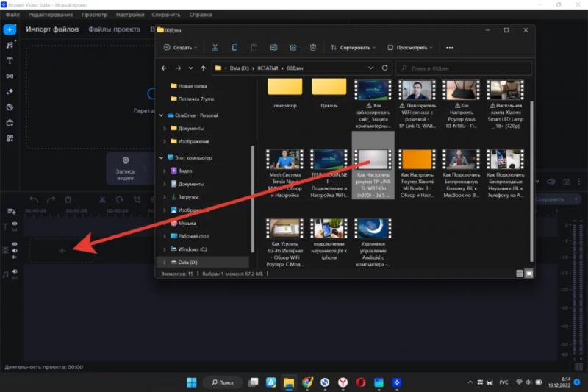588x392 pixels.
Task: Click the Delete trash icon in Explorer toolbar
Action: pyautogui.click(x=312, y=47)
